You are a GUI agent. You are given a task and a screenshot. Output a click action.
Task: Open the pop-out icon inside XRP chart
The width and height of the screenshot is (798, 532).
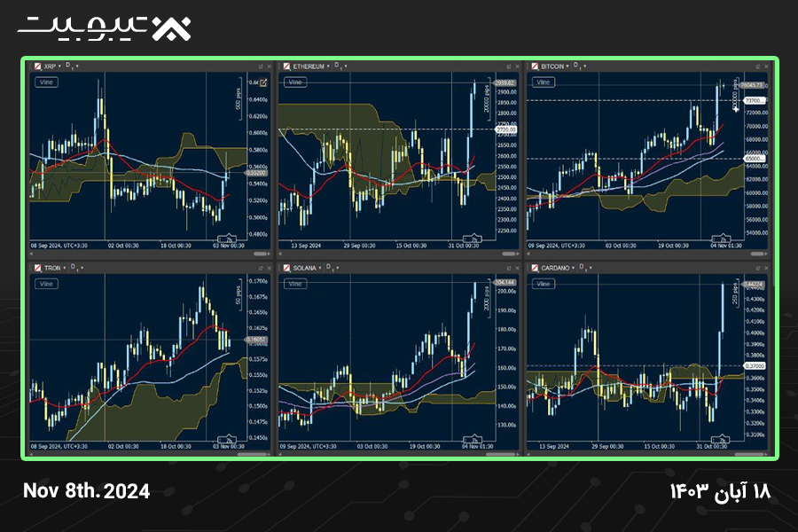pos(263,82)
